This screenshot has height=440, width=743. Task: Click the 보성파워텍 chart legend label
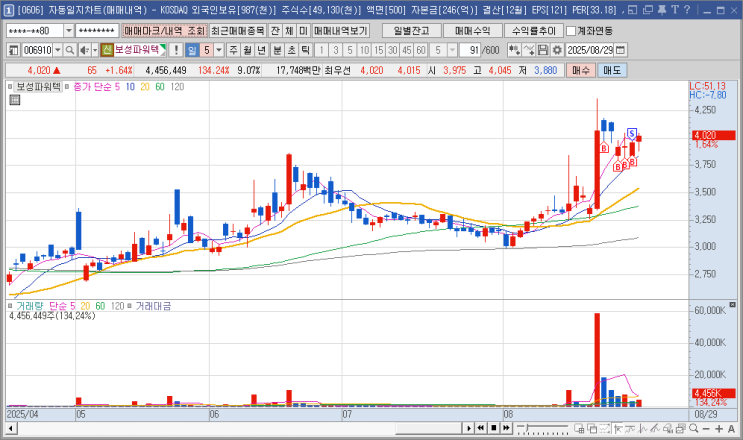38,87
